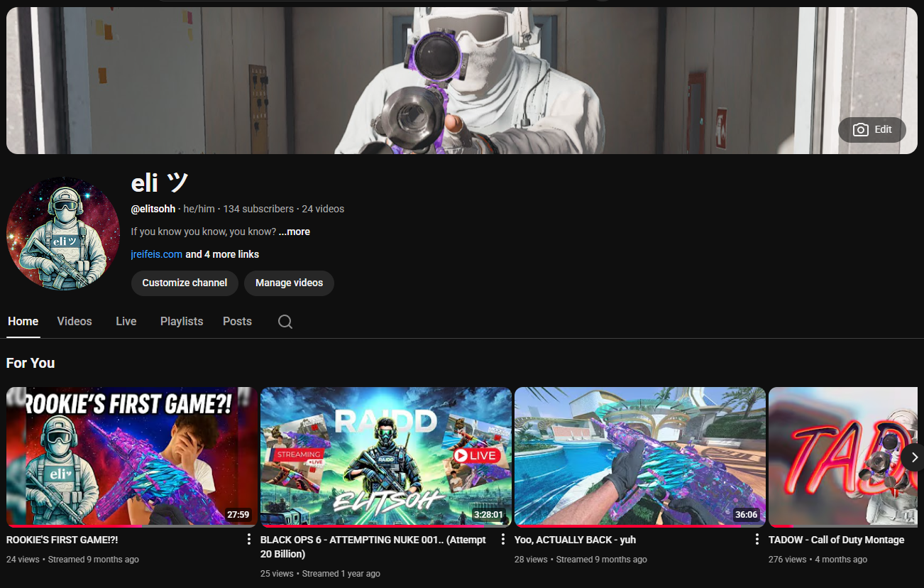
Task: Open the Live tab
Action: (x=126, y=322)
